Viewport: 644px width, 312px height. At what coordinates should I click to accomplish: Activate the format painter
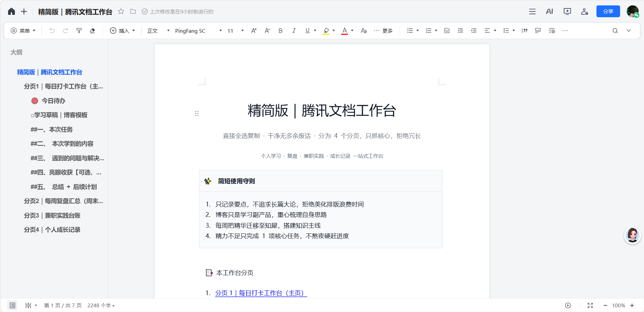tap(79, 31)
